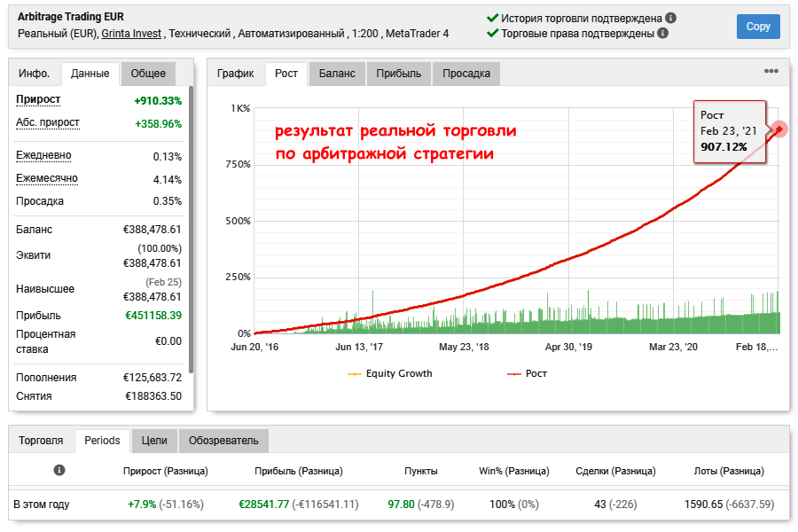The image size is (798, 532).
Task: Switch to the Торговля tab
Action: (41, 440)
